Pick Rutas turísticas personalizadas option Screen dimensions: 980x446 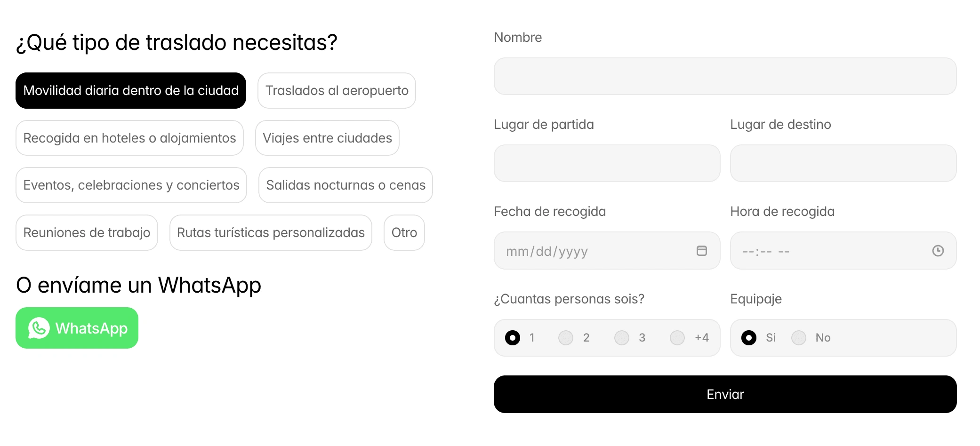coord(271,232)
